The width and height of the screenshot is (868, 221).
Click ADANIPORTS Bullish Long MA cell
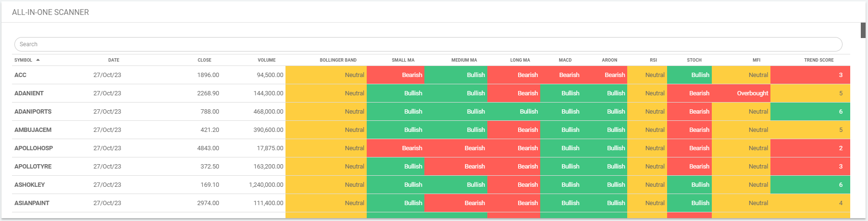point(514,112)
